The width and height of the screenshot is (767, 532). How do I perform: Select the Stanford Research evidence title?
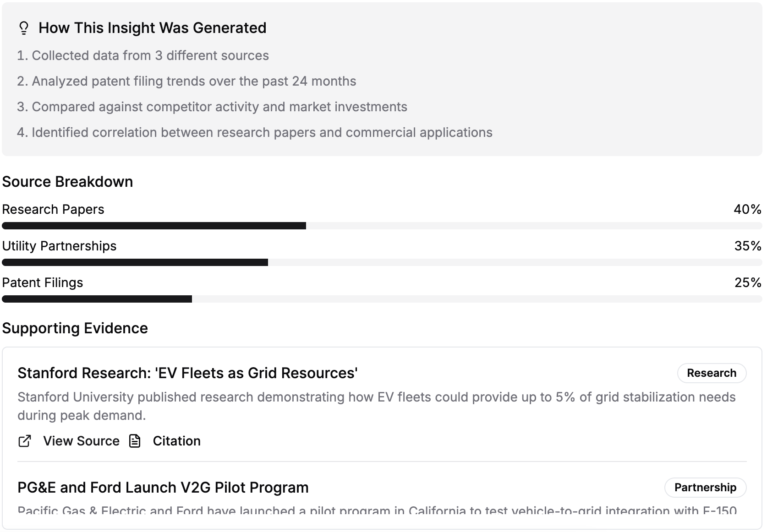pyautogui.click(x=187, y=373)
